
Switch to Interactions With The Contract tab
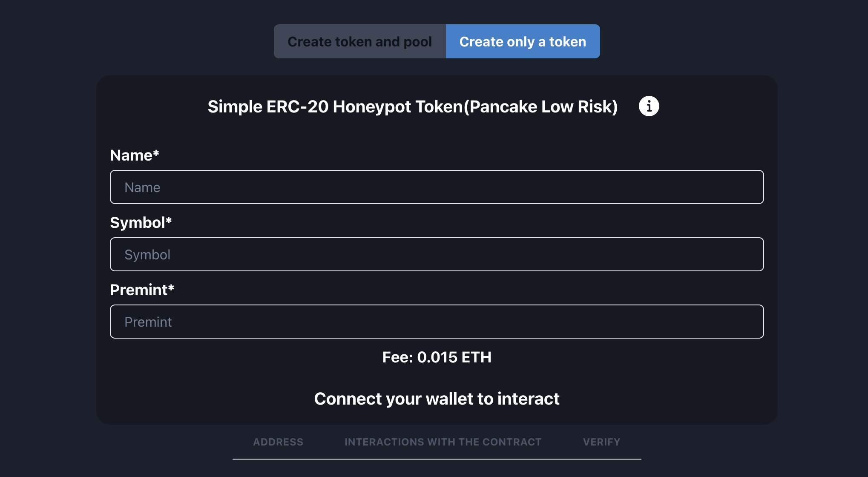pos(443,442)
